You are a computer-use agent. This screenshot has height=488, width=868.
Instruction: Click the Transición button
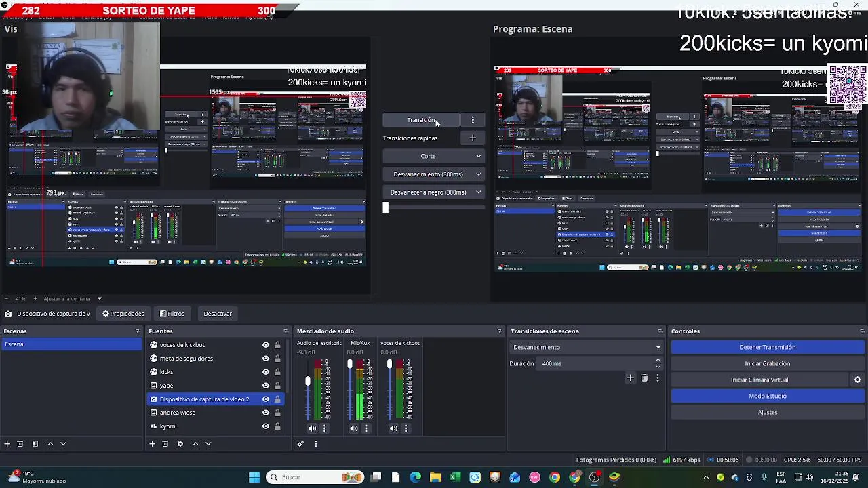[421, 120]
